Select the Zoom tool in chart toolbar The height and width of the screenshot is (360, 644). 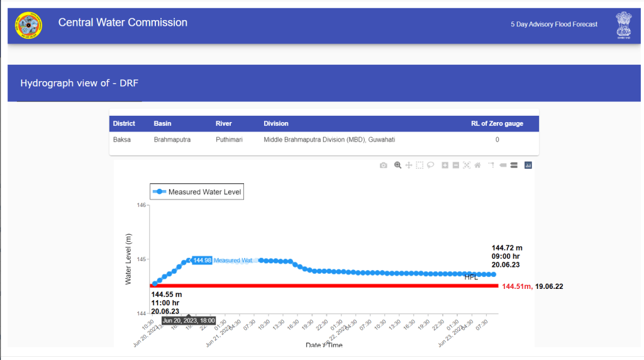tap(397, 166)
